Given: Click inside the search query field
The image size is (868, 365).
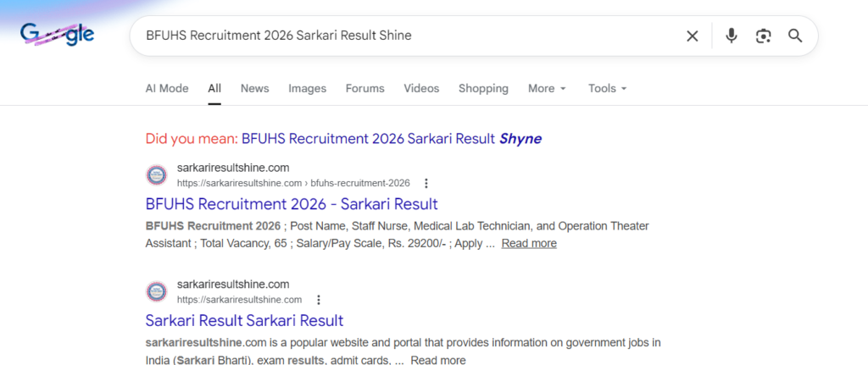Looking at the screenshot, I should point(407,36).
